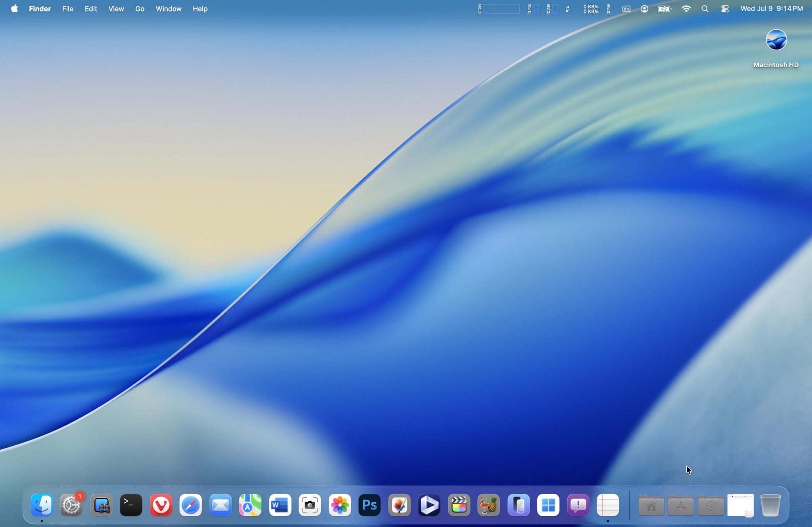The height and width of the screenshot is (527, 812).
Task: Open the battery status menu
Action: click(664, 9)
